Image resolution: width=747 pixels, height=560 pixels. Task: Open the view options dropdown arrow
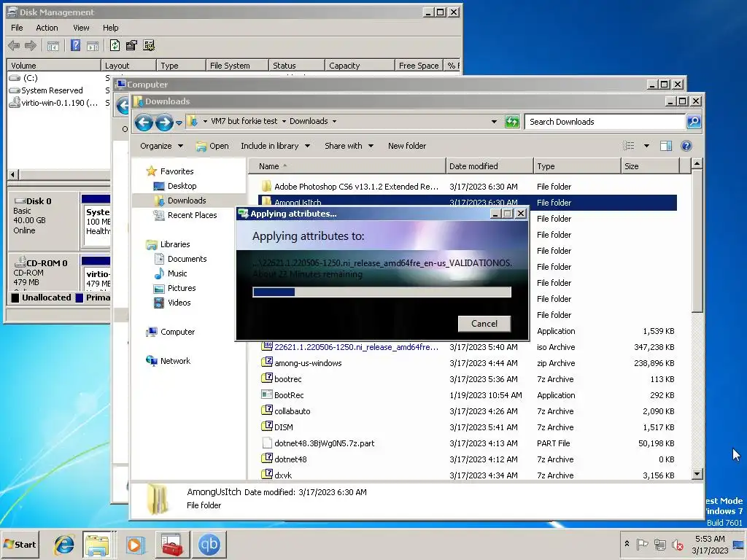click(646, 146)
